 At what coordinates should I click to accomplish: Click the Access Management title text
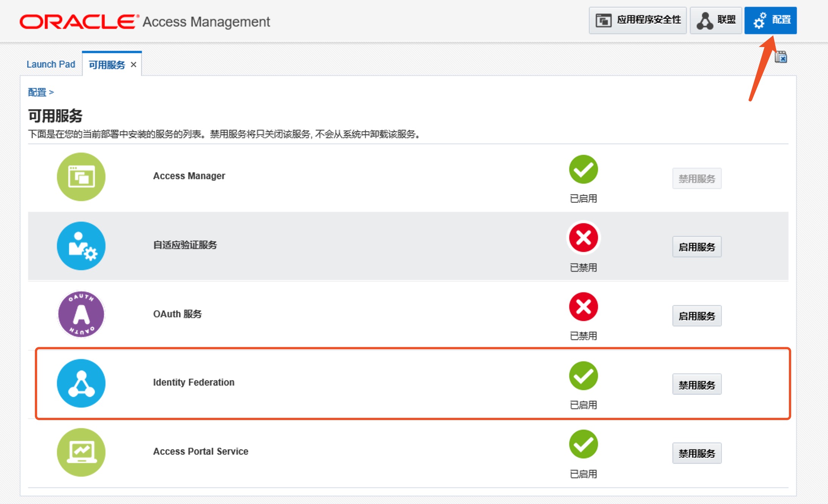(x=206, y=22)
